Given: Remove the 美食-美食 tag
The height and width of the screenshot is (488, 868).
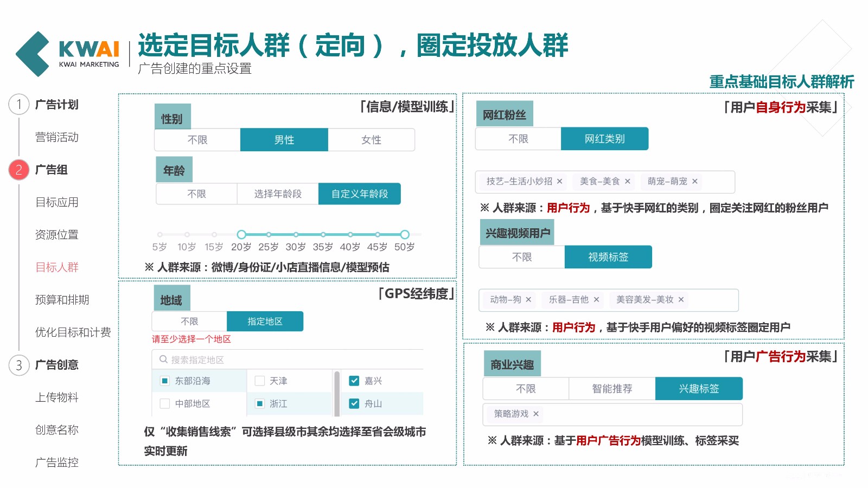Looking at the screenshot, I should pos(627,182).
